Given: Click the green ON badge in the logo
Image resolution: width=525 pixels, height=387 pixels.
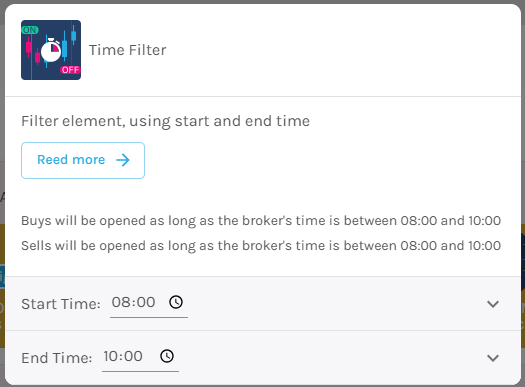Looking at the screenshot, I should (30, 30).
